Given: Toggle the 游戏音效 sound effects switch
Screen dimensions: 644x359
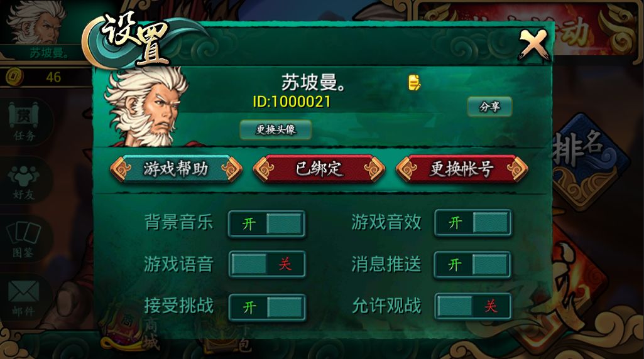Looking at the screenshot, I should (472, 223).
